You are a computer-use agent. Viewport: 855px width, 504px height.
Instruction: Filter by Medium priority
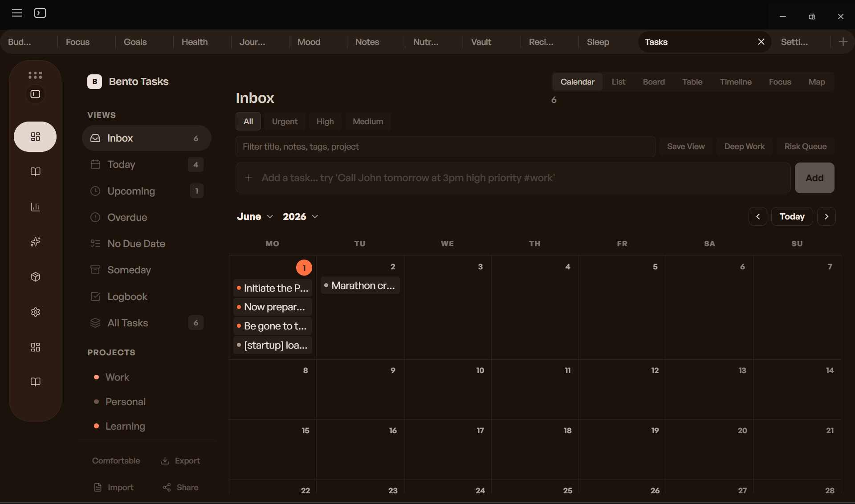tap(368, 122)
